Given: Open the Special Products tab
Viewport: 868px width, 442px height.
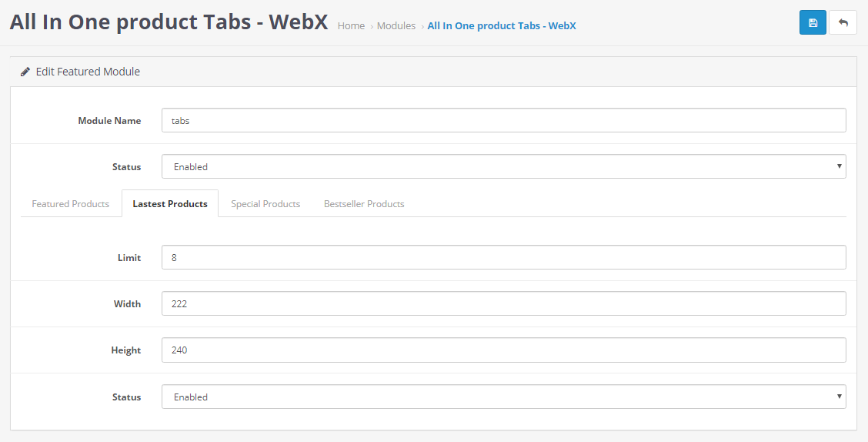Looking at the screenshot, I should tap(265, 204).
